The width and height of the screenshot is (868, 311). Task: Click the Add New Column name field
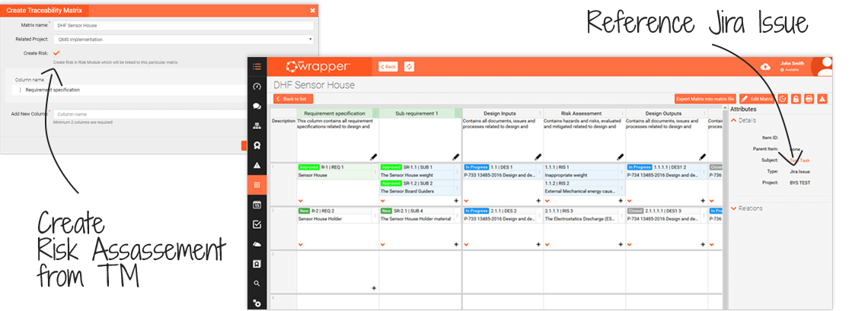(x=149, y=114)
